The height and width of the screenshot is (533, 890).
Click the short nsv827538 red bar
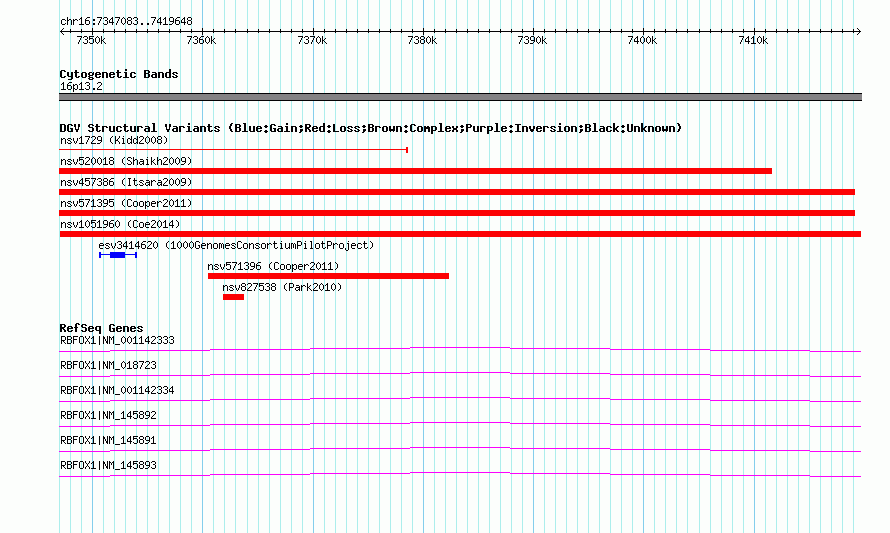pyautogui.click(x=233, y=297)
